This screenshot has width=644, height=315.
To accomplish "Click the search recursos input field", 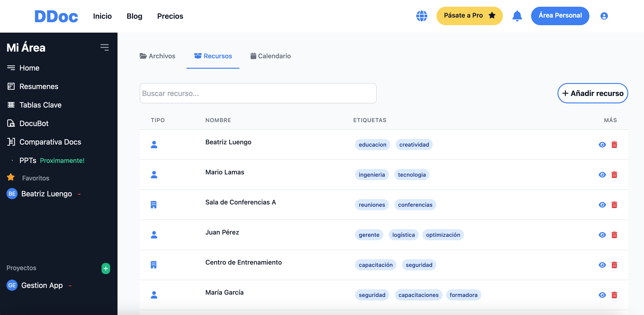I will 258,93.
